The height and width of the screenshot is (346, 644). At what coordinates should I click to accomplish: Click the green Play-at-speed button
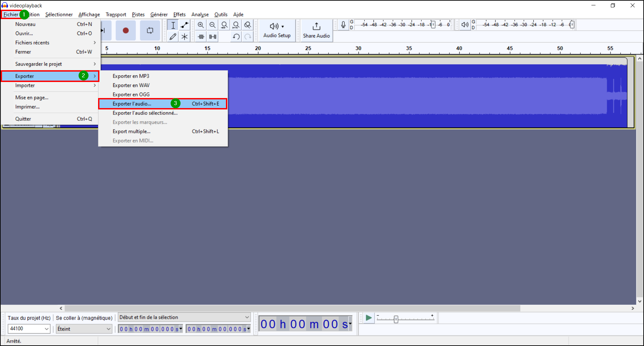369,318
